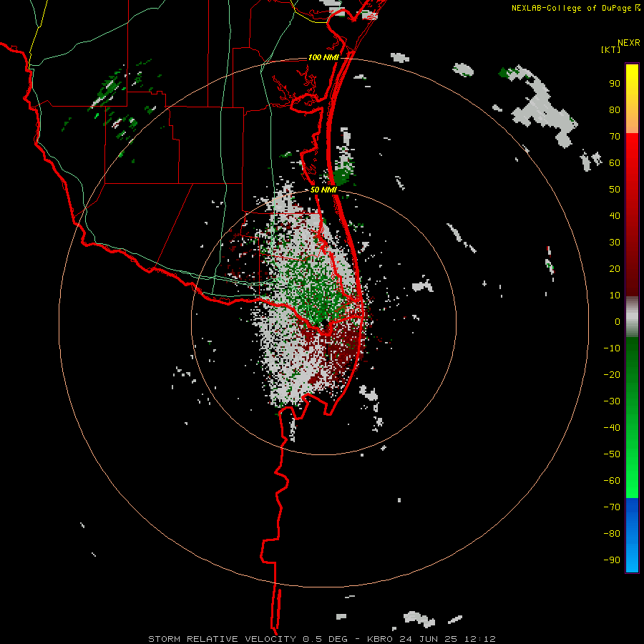Click the 40 value on velocity scale
Viewport: 644px width, 644px height.
tap(615, 216)
